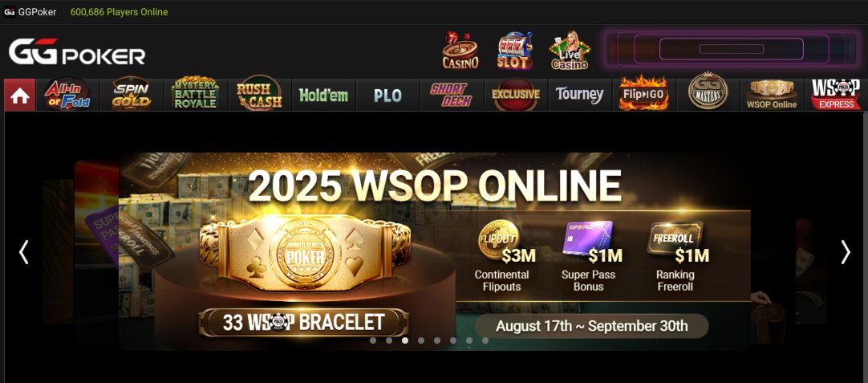The height and width of the screenshot is (383, 868).
Task: Show previous banner with left chevron
Action: pyautogui.click(x=23, y=252)
